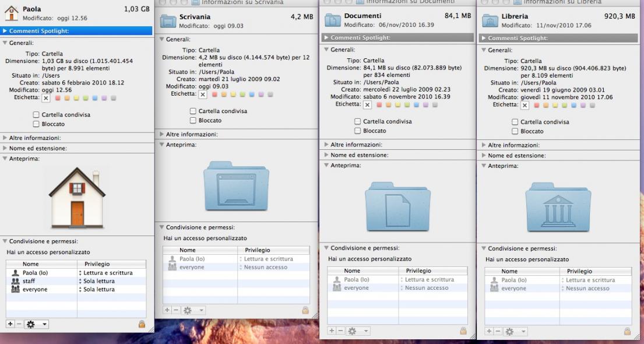Click the lock icon in Scrivania window
This screenshot has height=344, width=644.
tap(305, 310)
